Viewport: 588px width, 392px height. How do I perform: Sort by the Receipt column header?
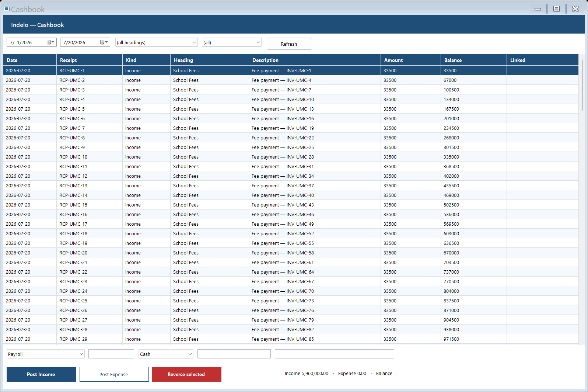pos(90,60)
